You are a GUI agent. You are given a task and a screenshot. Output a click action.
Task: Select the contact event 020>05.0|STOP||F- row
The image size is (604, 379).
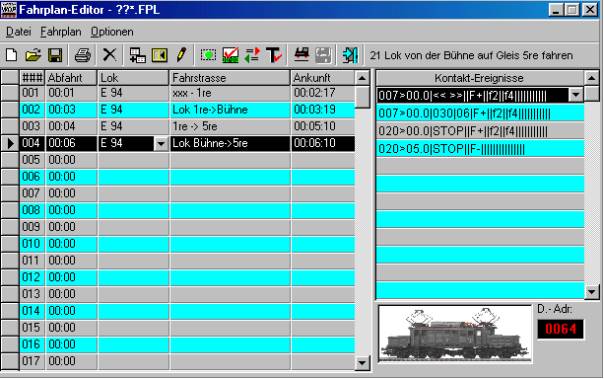coord(480,149)
